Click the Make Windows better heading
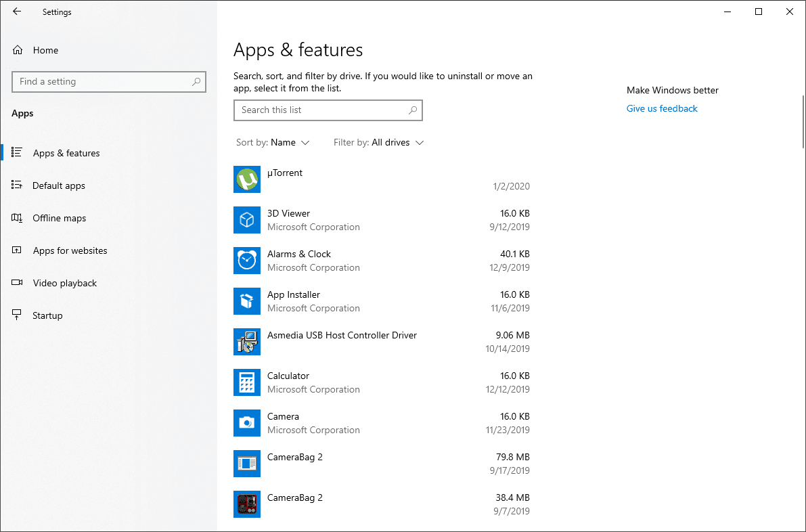Viewport: 806px width, 532px height. pos(673,90)
